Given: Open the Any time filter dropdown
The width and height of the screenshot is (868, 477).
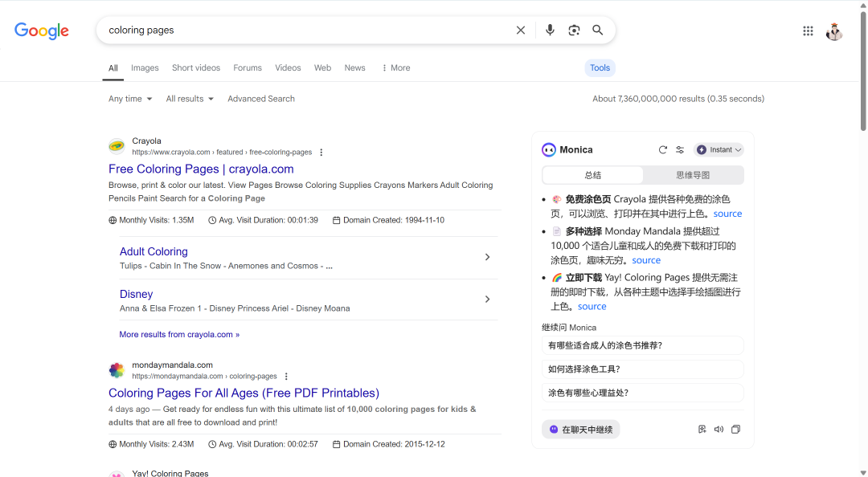Looking at the screenshot, I should (x=130, y=99).
